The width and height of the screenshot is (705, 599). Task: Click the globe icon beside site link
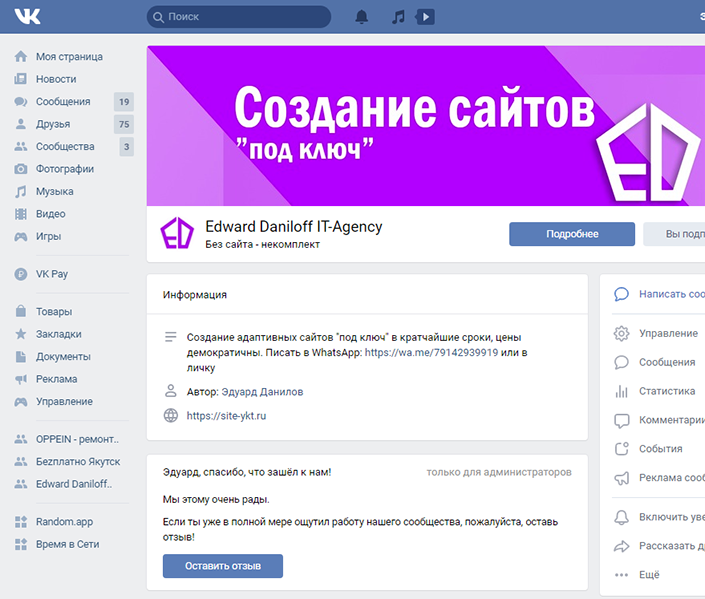(x=170, y=416)
